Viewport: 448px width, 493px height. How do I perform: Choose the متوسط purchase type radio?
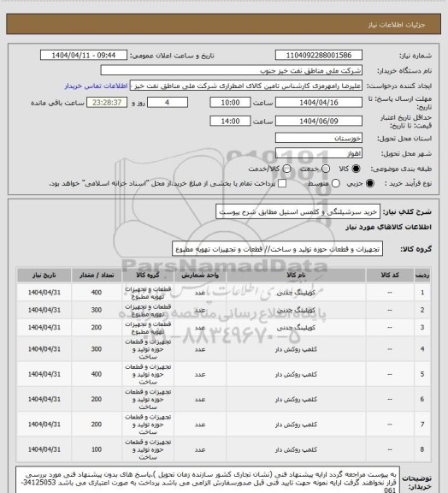336,183
